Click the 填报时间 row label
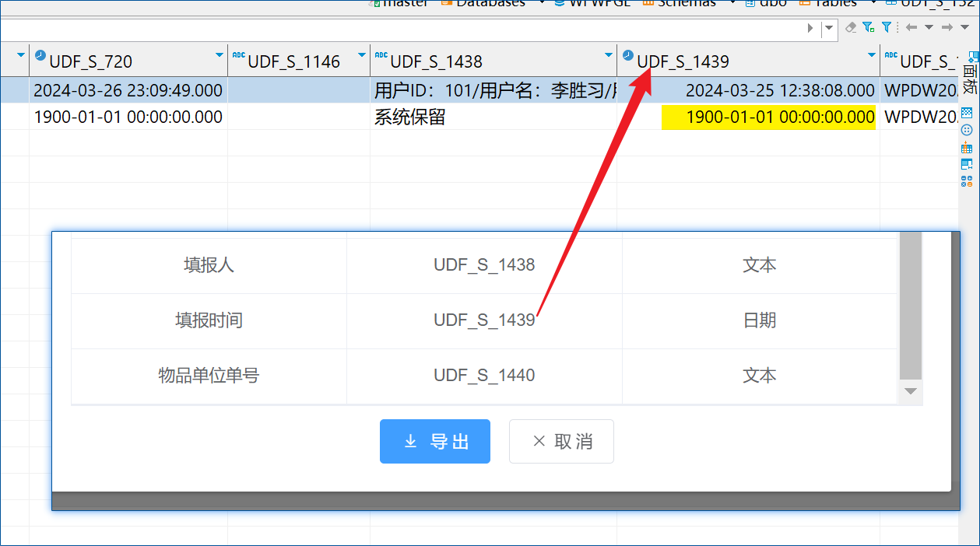The image size is (980, 546). click(209, 320)
